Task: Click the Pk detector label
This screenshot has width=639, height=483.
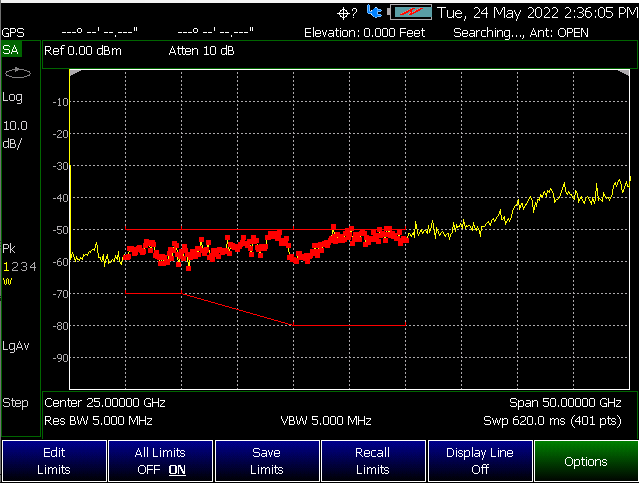Action: pos(9,248)
